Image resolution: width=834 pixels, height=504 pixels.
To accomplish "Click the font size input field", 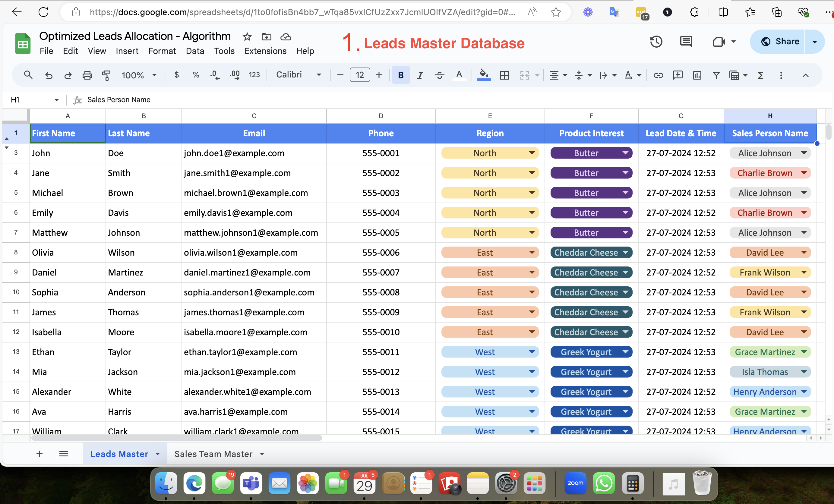I will click(x=360, y=75).
